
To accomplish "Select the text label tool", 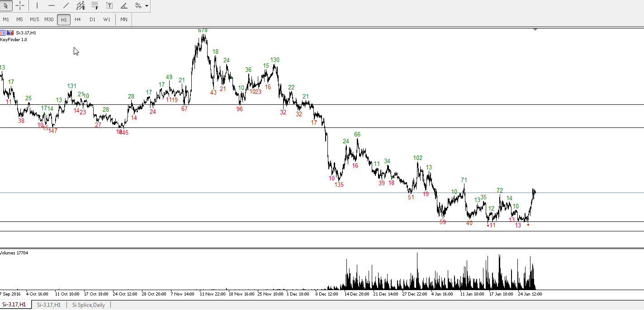I will (x=109, y=6).
